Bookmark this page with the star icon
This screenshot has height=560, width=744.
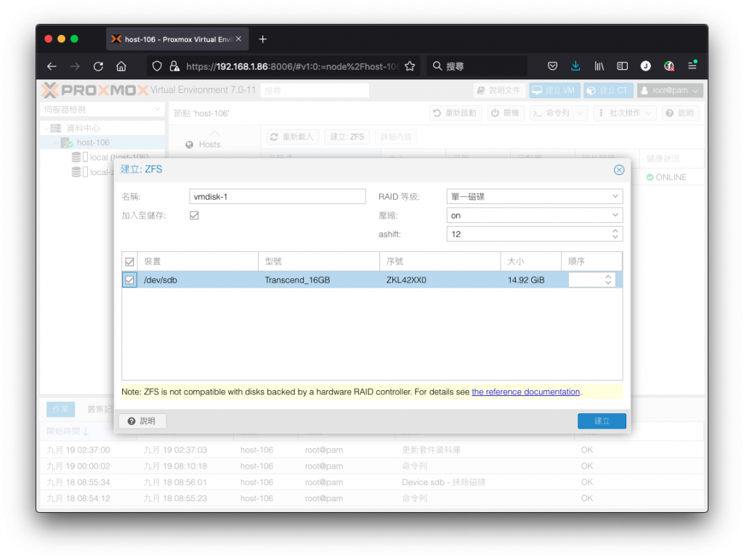click(x=410, y=66)
